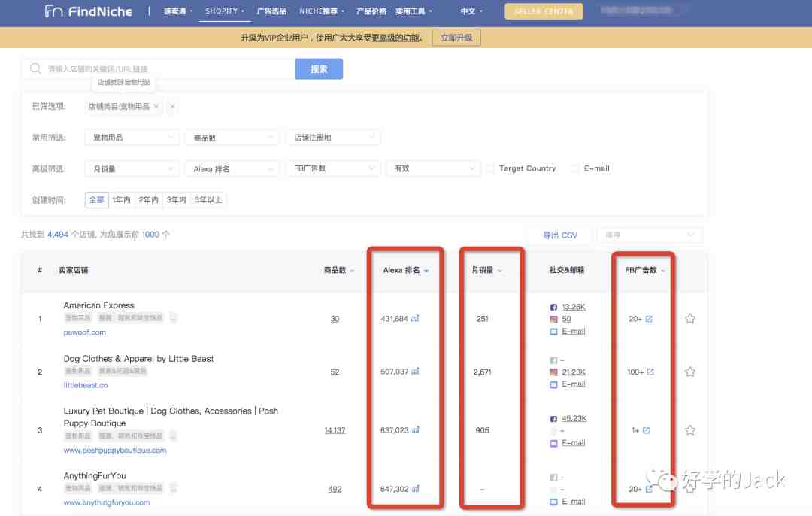Select 全部 creation time option
Image resolution: width=812 pixels, height=516 pixels.
96,199
